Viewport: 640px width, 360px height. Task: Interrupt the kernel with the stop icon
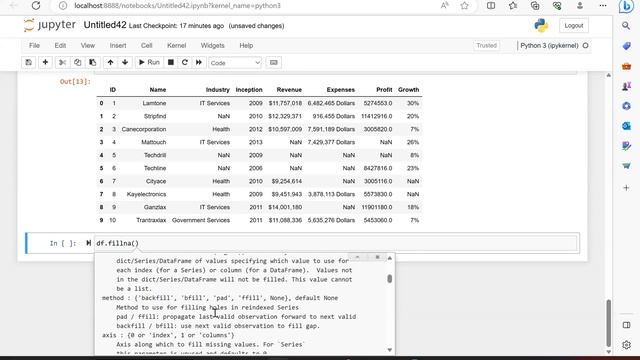pos(171,62)
